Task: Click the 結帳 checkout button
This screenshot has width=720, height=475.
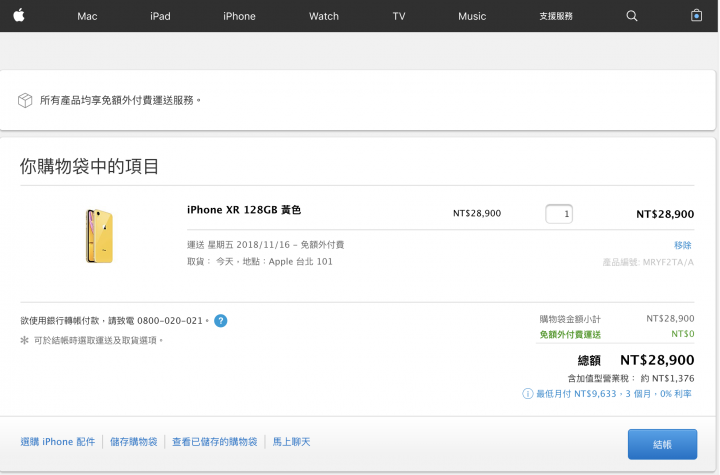Action: pos(662,444)
